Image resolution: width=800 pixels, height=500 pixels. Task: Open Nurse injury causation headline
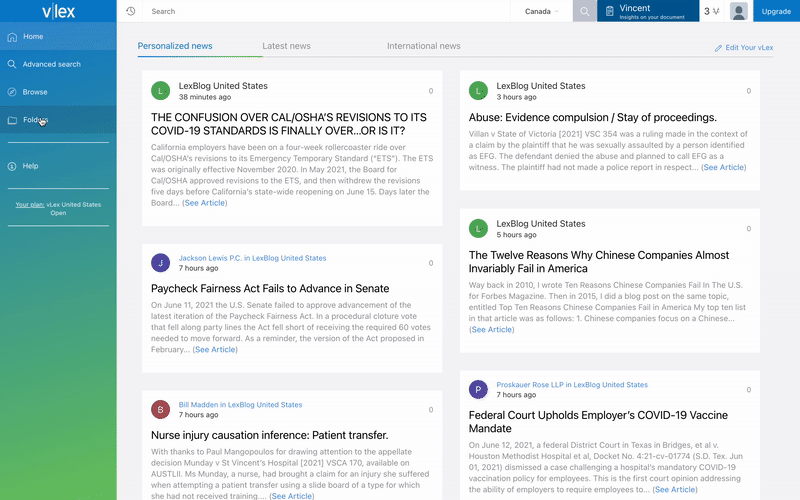(x=269, y=435)
